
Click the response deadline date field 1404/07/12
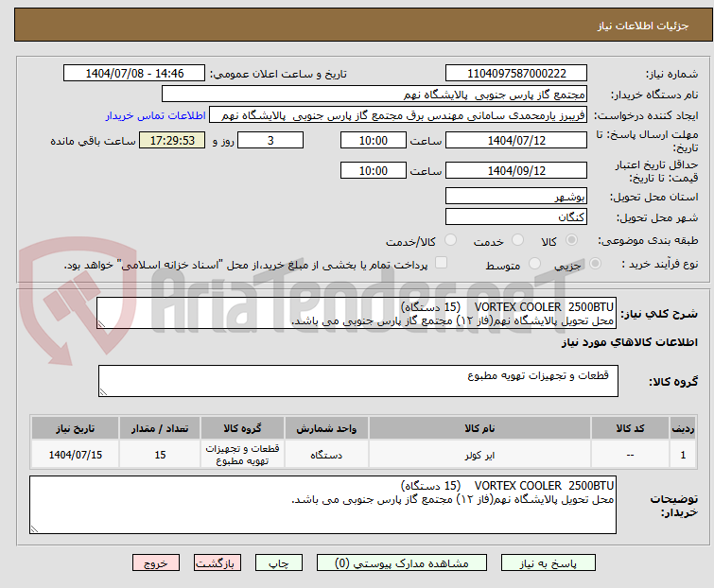pyautogui.click(x=515, y=140)
